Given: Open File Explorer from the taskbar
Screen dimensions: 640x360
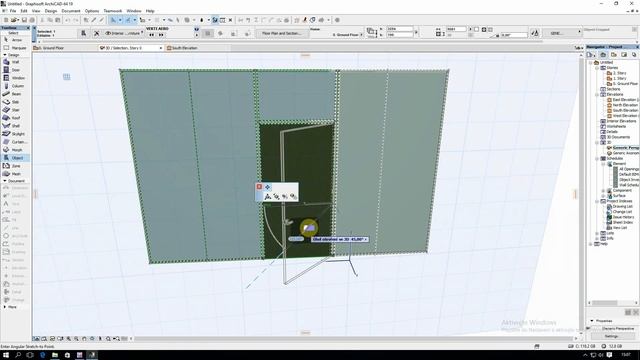Looking at the screenshot, I should tap(55, 355).
